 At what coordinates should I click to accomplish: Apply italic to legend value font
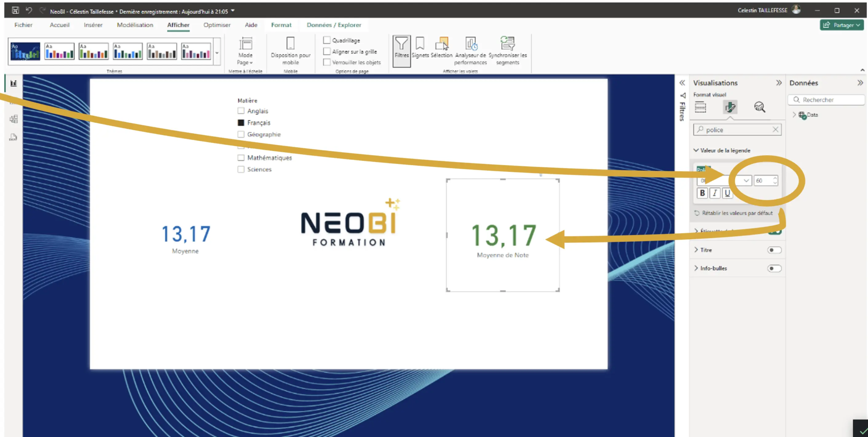click(715, 193)
